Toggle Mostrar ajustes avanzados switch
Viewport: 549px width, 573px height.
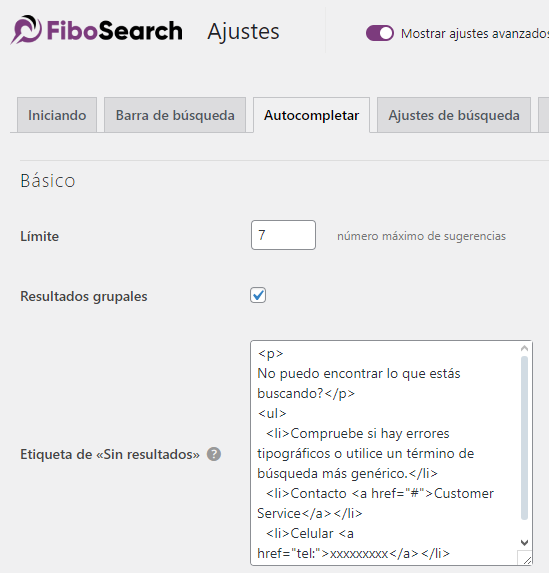(x=380, y=33)
